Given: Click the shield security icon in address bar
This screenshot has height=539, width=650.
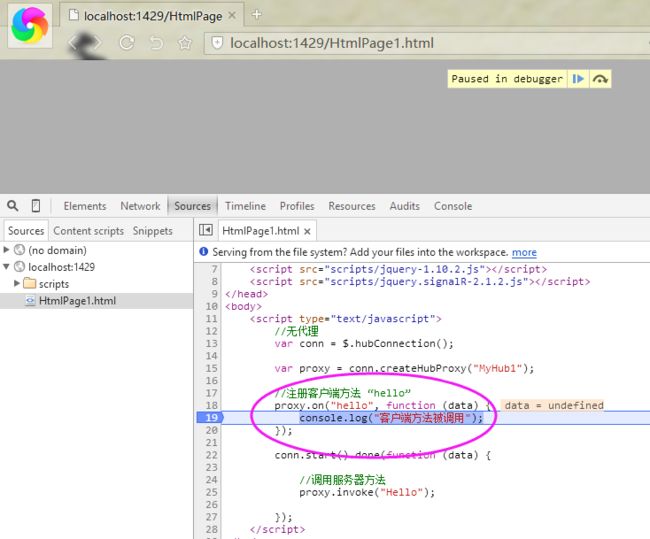Looking at the screenshot, I should point(218,43).
